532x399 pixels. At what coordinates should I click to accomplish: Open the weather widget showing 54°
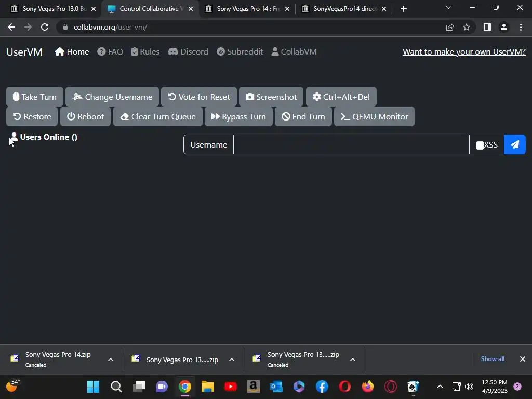coord(13,386)
